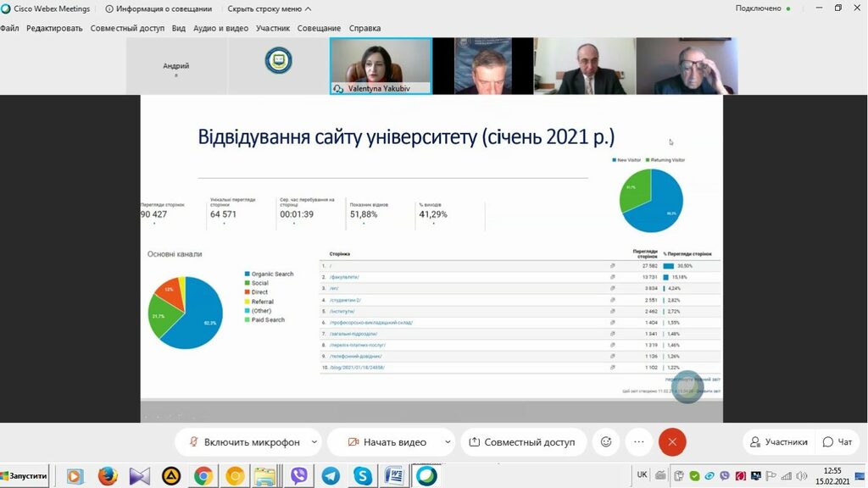Open Информация о совещании details
868x488 pixels.
coord(158,8)
